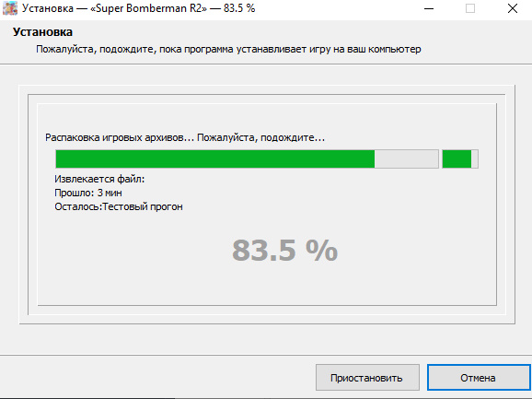Click the Прошло: 3 мин elapsed time
The image size is (532, 399).
pos(88,193)
